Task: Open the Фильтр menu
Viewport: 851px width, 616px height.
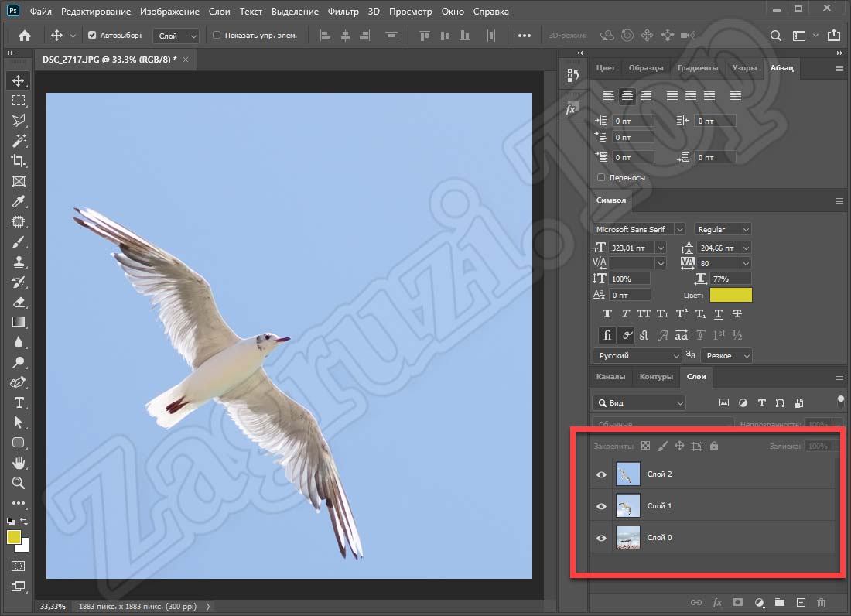Action: coord(343,12)
